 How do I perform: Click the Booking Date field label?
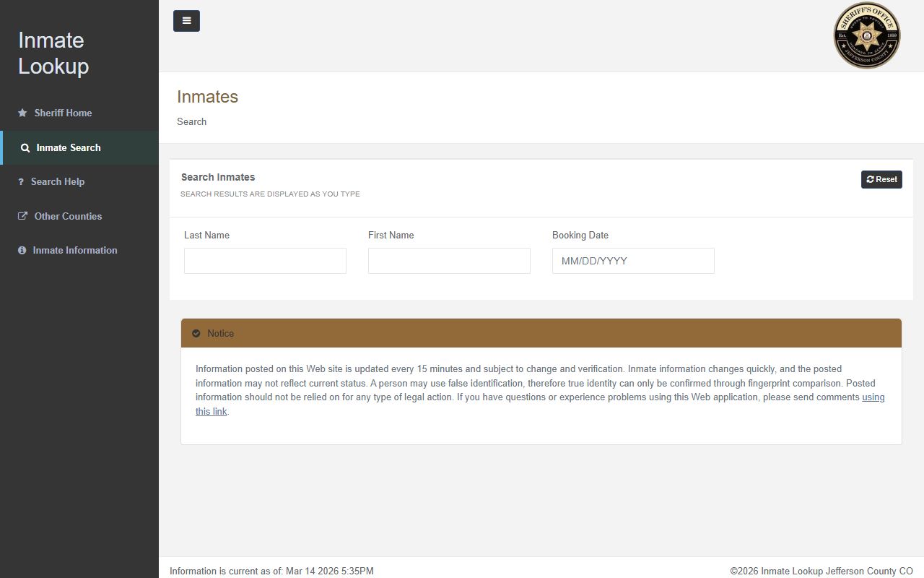pos(580,235)
